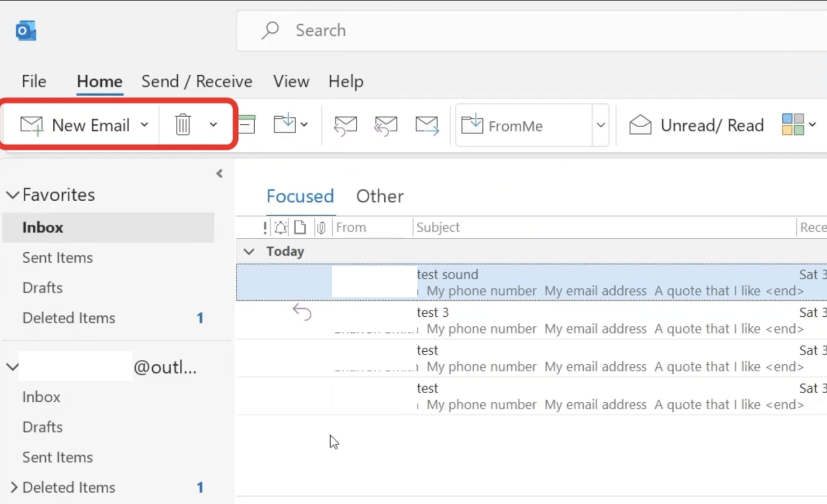Click the Outlook app icon

[25, 31]
